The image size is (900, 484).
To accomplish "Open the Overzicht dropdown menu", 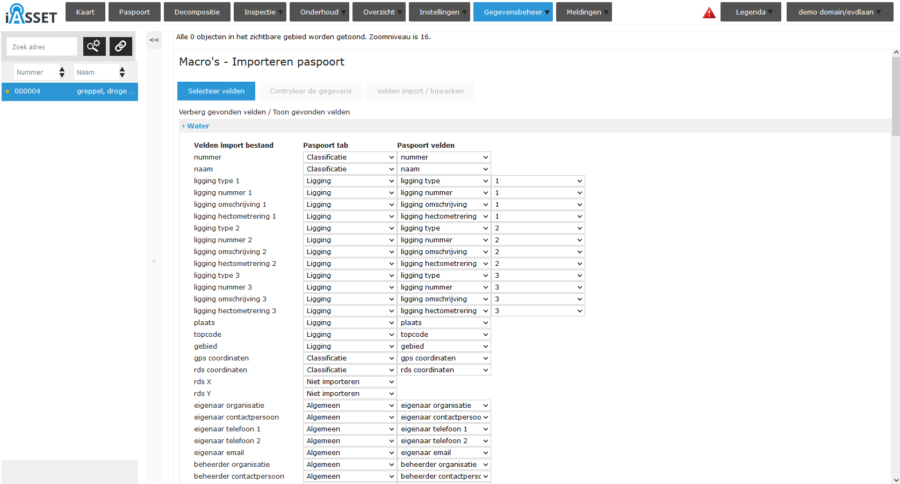I will click(x=379, y=12).
